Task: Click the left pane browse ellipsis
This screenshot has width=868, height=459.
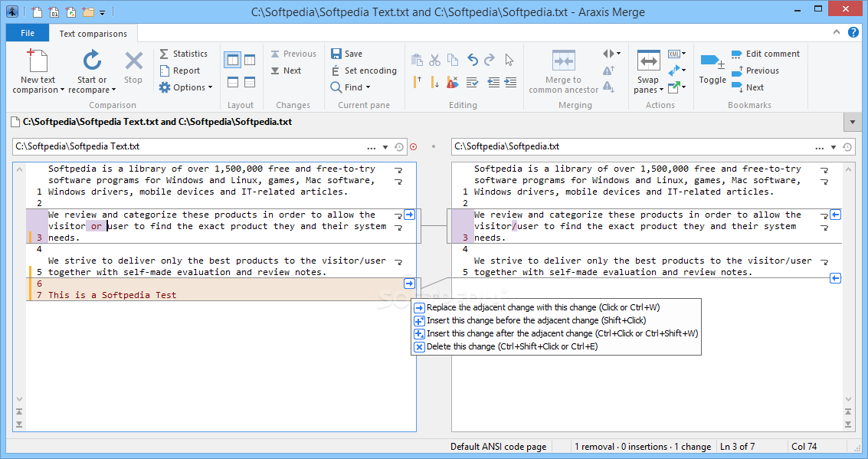Action: point(372,147)
